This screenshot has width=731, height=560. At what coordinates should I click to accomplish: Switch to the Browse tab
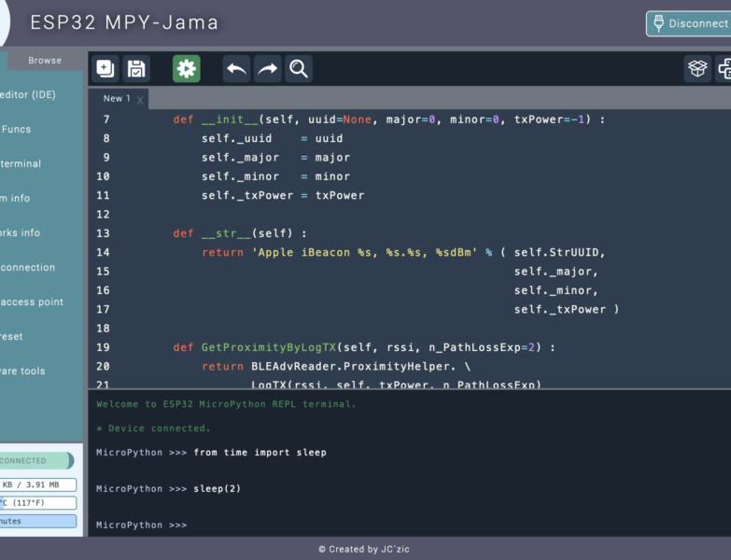click(x=45, y=61)
